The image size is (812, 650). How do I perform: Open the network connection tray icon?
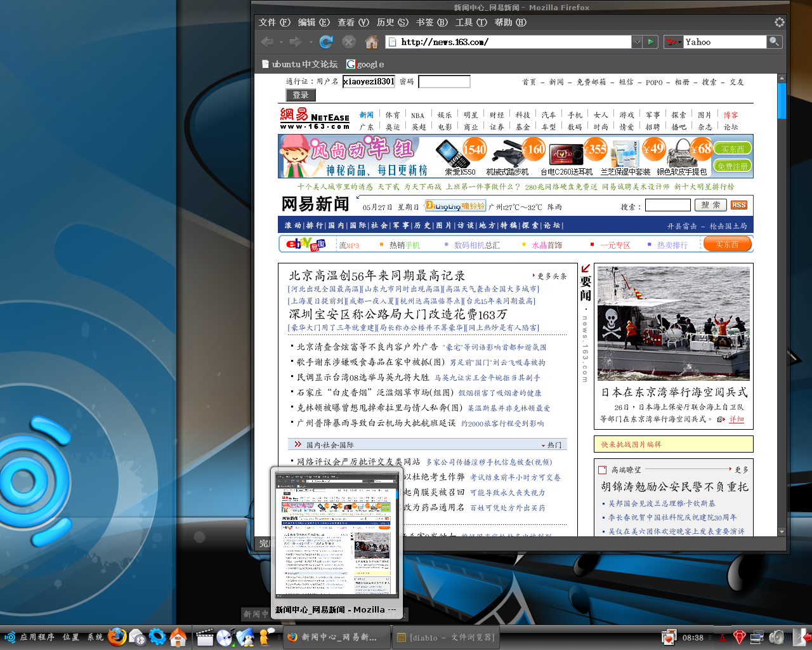click(x=757, y=637)
